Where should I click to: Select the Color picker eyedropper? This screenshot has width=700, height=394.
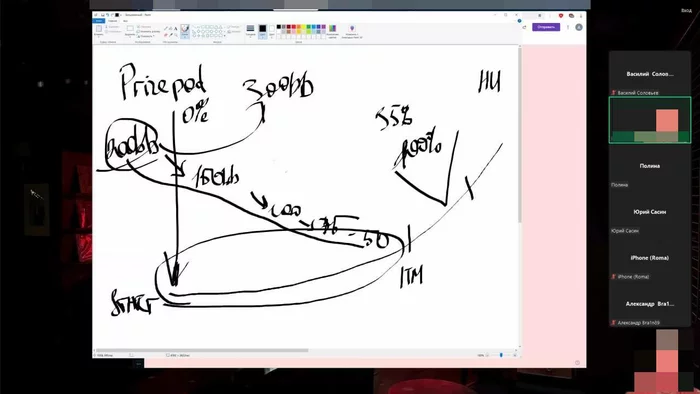coord(171,35)
